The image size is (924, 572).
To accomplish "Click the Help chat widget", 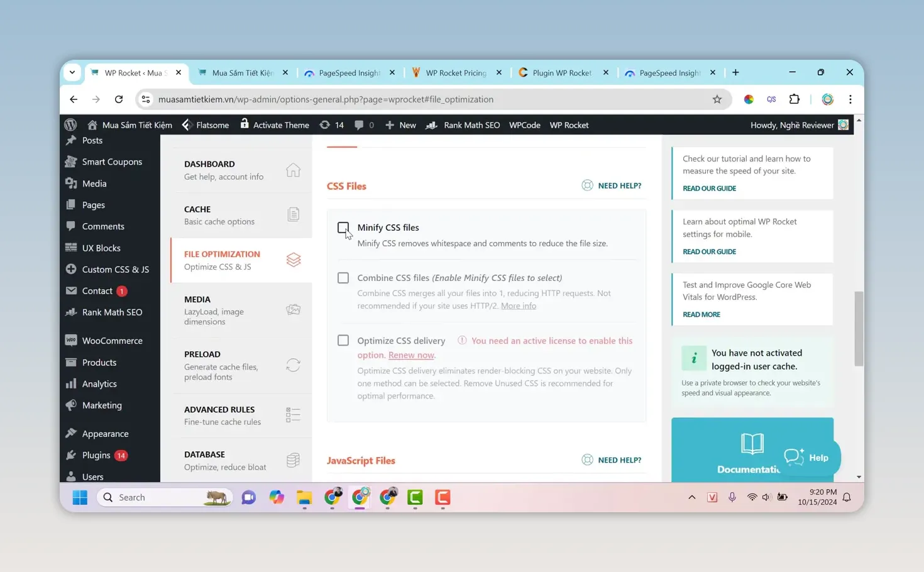I will tap(806, 458).
